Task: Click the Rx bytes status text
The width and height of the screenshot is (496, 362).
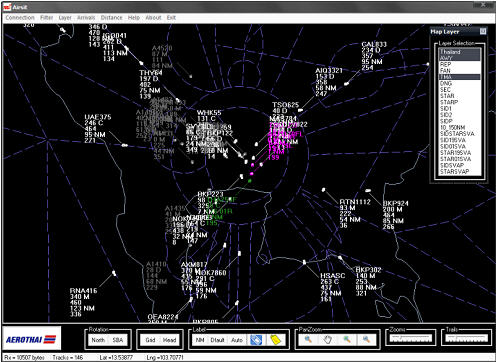Action: [x=24, y=357]
